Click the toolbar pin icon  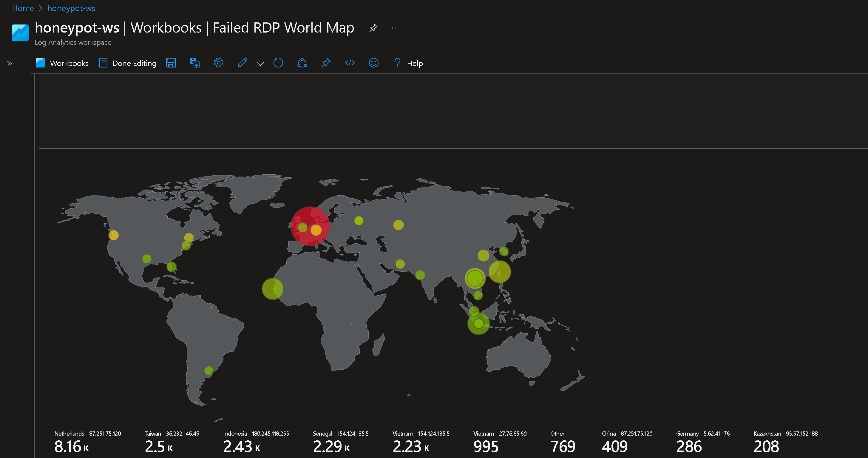pos(326,63)
